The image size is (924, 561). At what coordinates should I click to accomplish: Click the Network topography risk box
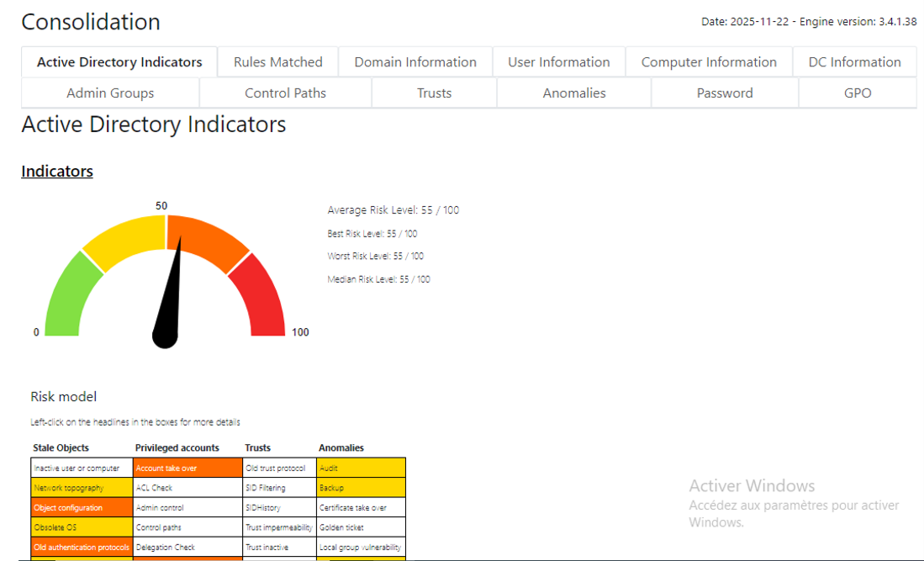82,488
